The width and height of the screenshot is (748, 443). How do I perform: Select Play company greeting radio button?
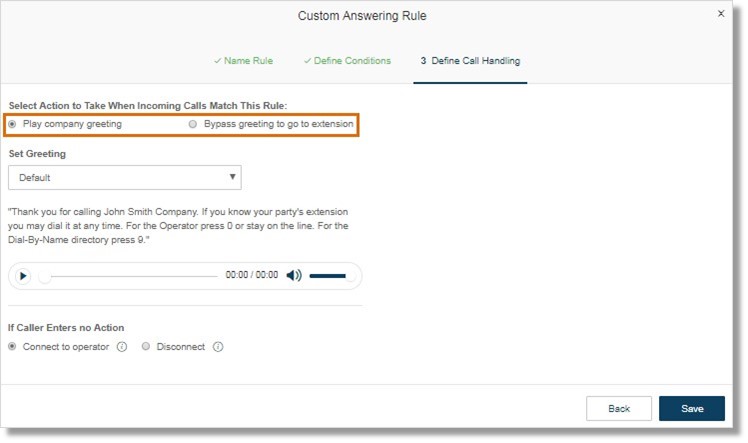click(x=12, y=124)
